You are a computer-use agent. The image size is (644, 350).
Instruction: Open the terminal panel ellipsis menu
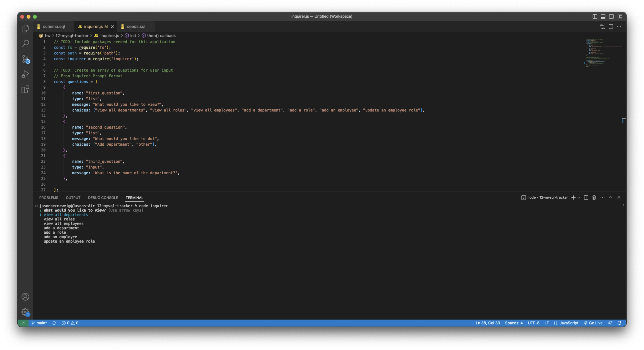pos(602,197)
